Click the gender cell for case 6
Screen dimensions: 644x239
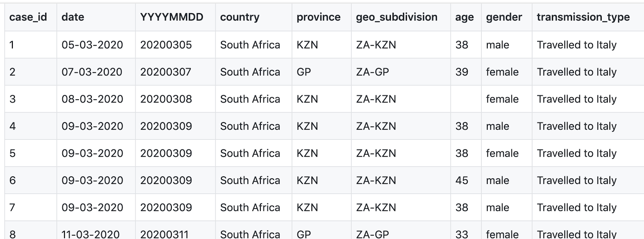pos(497,180)
